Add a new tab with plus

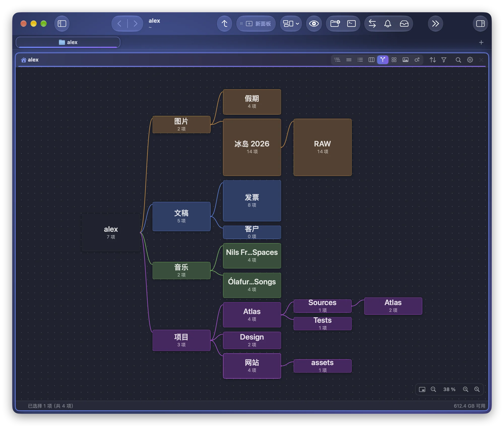(x=481, y=42)
